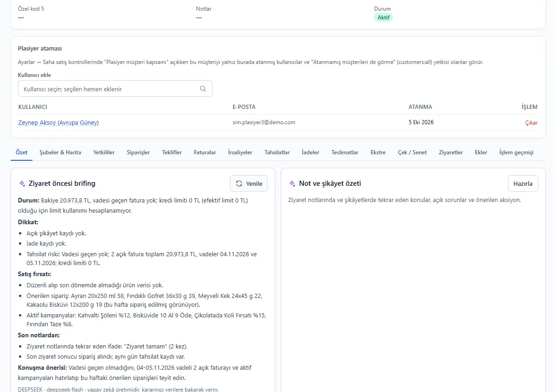
Task: Select the Teklifler tab
Action: tap(172, 152)
